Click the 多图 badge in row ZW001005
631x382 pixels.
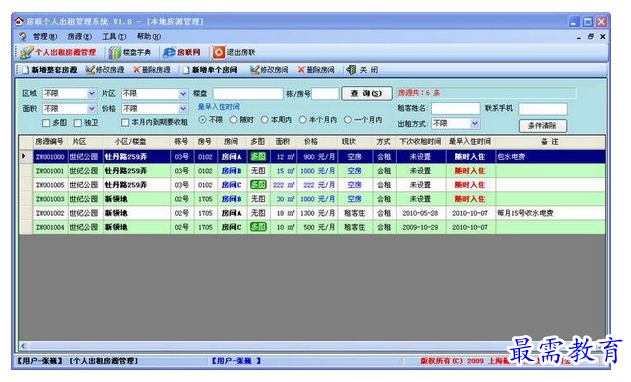pos(258,185)
